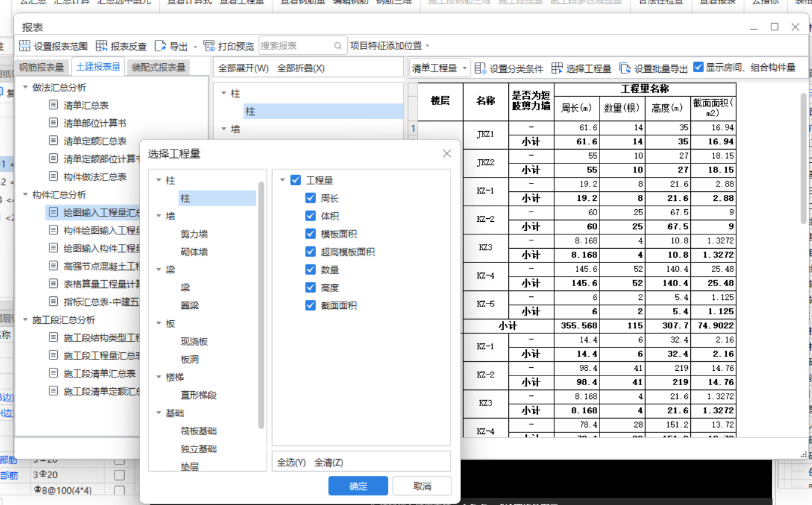This screenshot has width=812, height=505.
Task: Collapse the 做法汇总分析 tree group
Action: pyautogui.click(x=26, y=88)
